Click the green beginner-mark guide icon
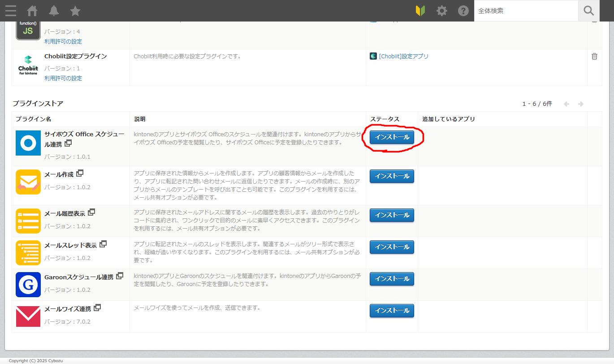This screenshot has height=364, width=614. (x=420, y=11)
